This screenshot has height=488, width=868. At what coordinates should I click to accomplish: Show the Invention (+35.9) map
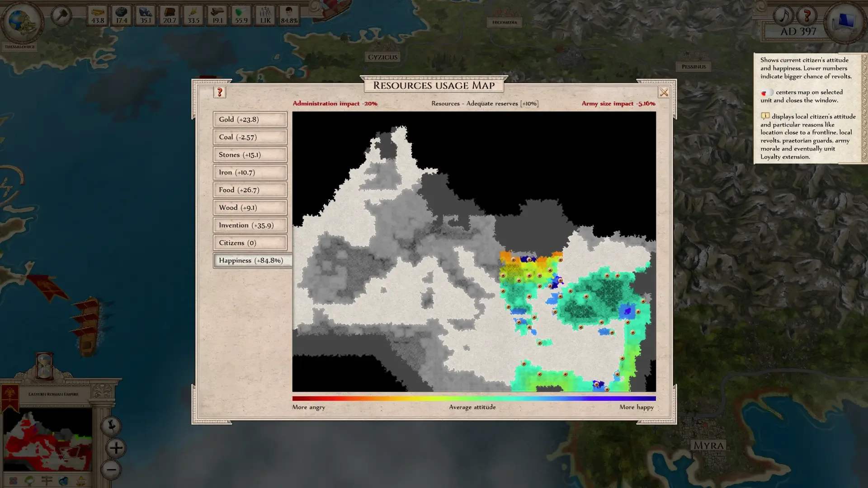click(250, 225)
